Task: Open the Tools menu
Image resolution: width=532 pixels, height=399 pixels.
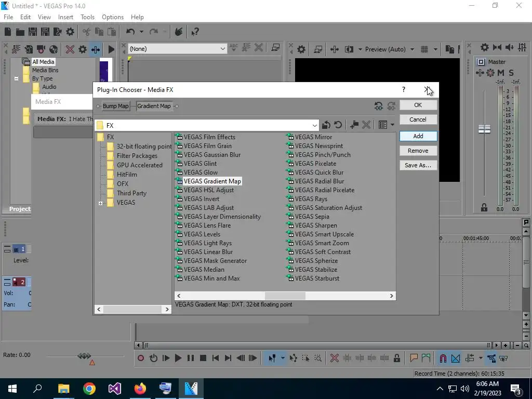Action: (x=87, y=17)
